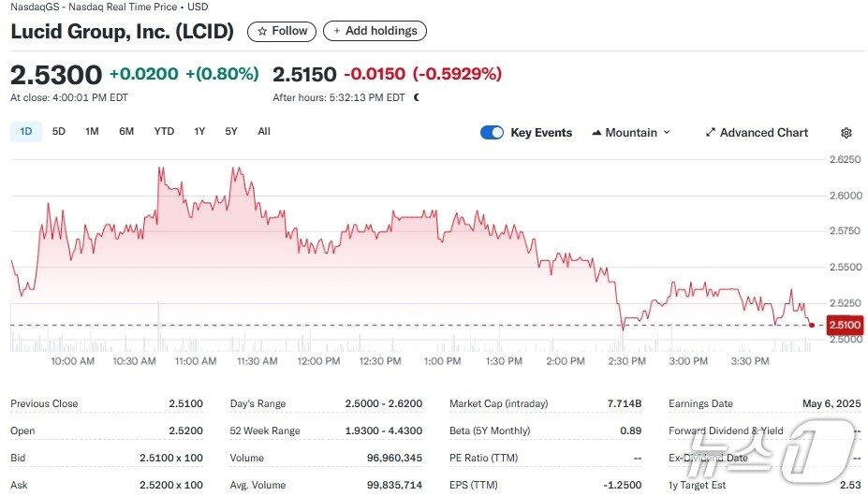868x496 pixels.
Task: Switch to the 5D time range
Action: [x=59, y=132]
